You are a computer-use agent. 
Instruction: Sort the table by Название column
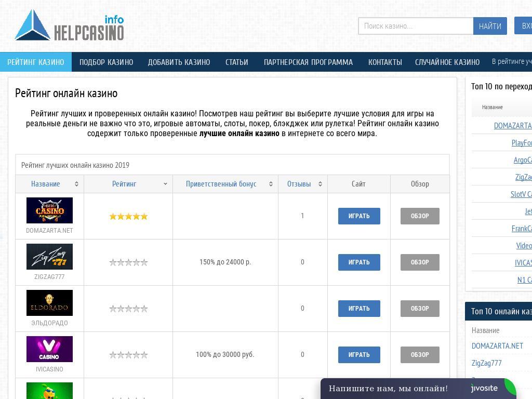(x=50, y=184)
